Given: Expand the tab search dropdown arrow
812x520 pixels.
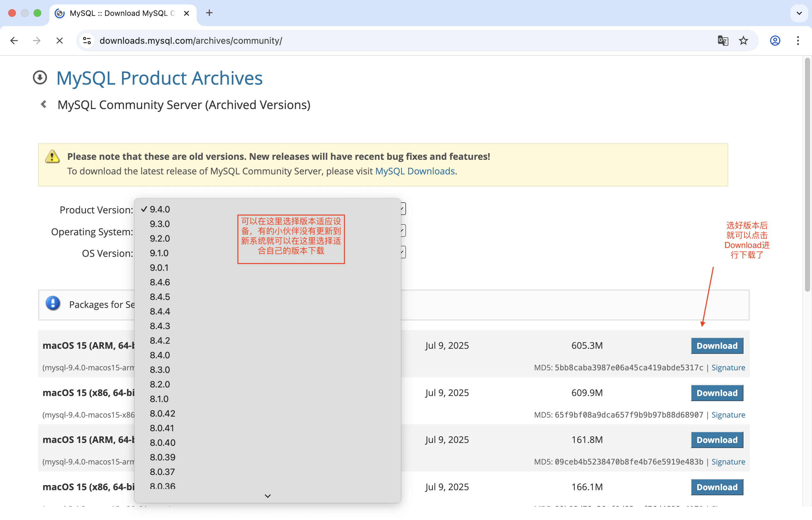Looking at the screenshot, I should (799, 13).
